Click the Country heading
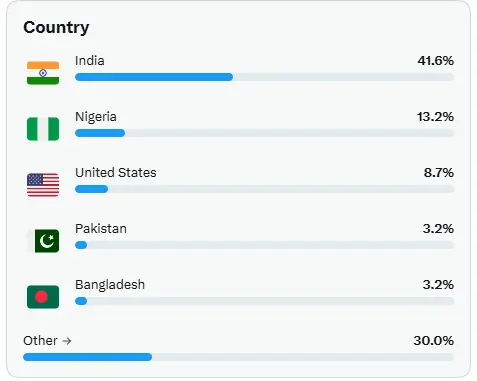Viewport: 477px width, 381px height. point(56,27)
